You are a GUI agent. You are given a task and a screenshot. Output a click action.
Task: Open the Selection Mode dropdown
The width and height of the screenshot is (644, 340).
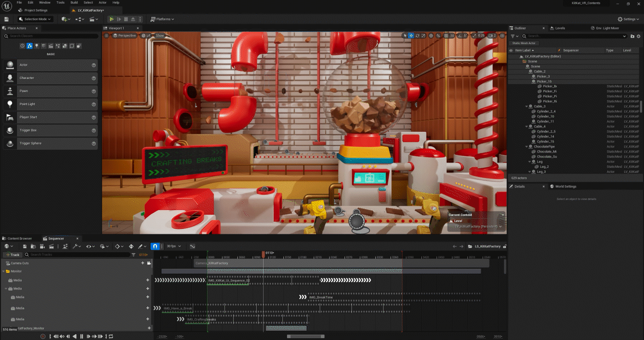click(35, 19)
